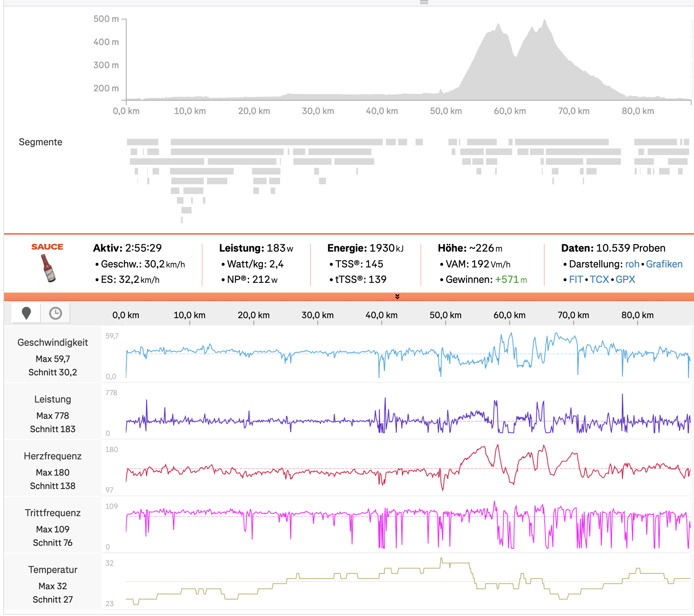Click the longest top-row segment bar

[x=276, y=142]
